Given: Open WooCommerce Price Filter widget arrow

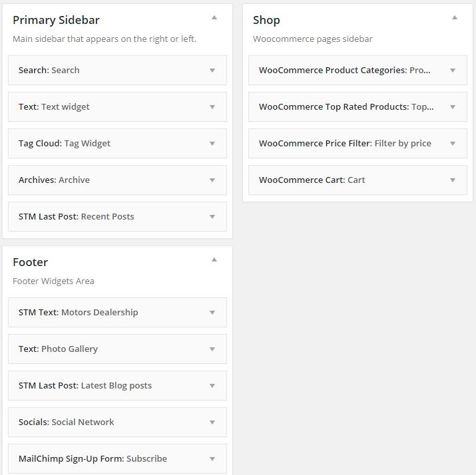Looking at the screenshot, I should [x=453, y=144].
